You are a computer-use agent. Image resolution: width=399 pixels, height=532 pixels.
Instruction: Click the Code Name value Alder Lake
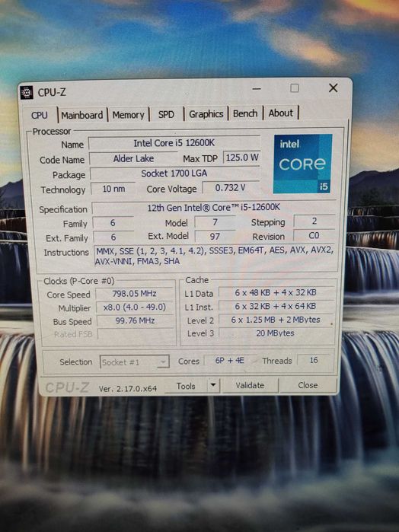coord(133,158)
